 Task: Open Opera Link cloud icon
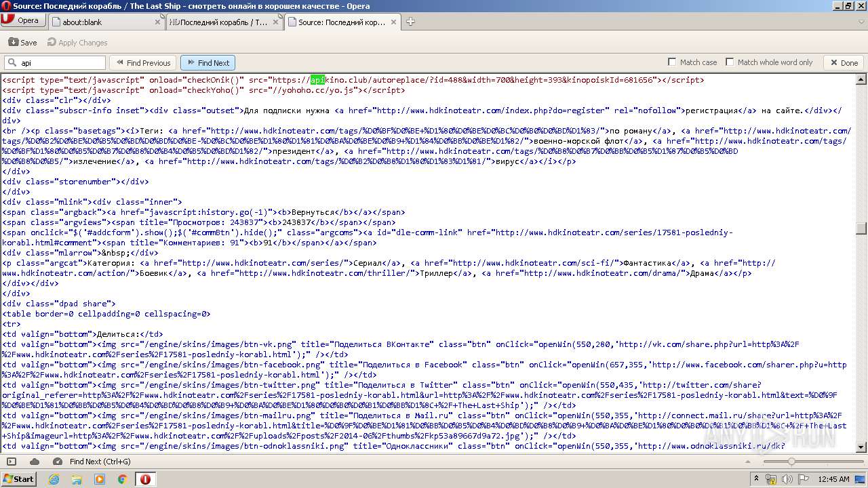pyautogui.click(x=35, y=462)
